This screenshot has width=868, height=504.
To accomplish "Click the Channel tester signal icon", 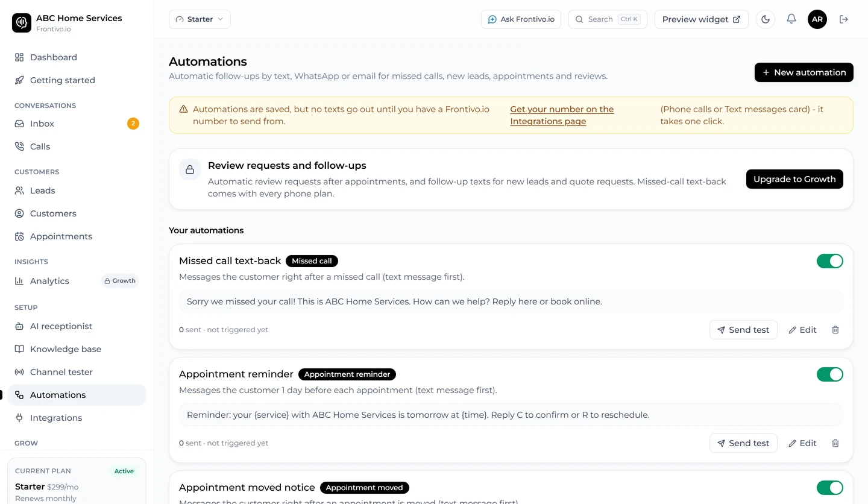I will 19,372.
